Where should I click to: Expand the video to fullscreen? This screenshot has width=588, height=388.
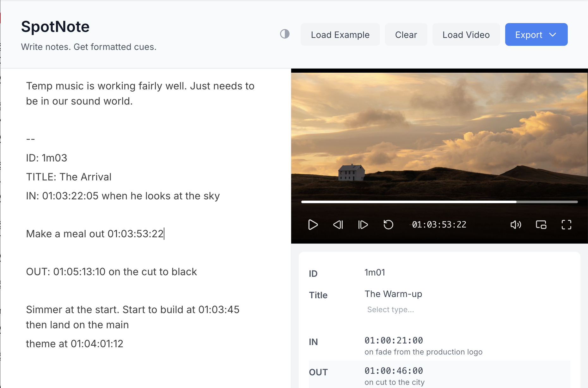pyautogui.click(x=566, y=225)
